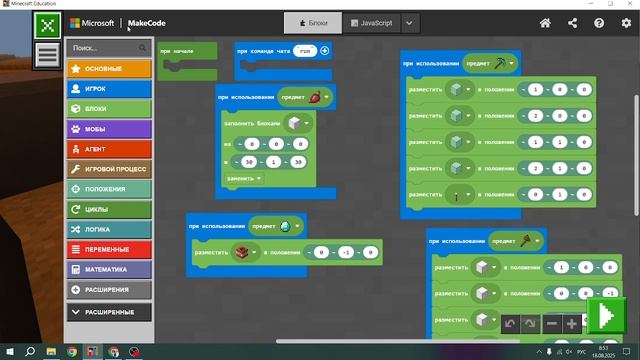Click the workspace vertical scrollbar
This screenshot has width=640, height=360.
coord(636,155)
